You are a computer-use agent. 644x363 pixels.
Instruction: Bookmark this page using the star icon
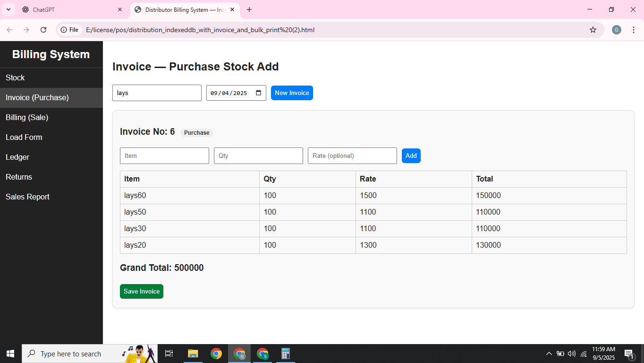[x=593, y=29]
